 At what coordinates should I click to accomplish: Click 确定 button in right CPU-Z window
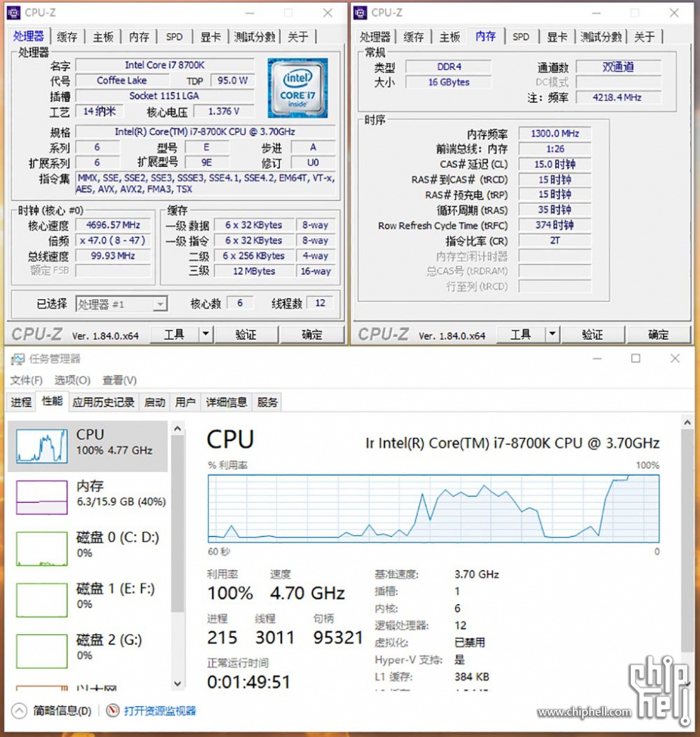pyautogui.click(x=658, y=334)
